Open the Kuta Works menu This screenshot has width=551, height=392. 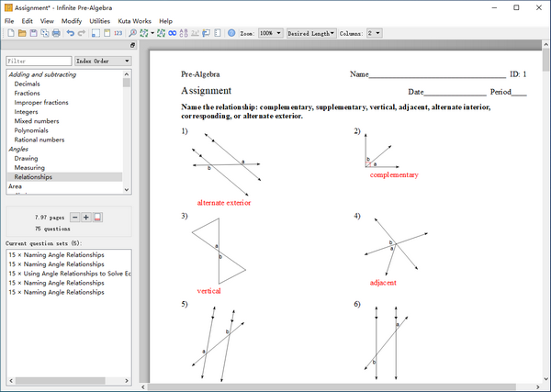pyautogui.click(x=134, y=20)
